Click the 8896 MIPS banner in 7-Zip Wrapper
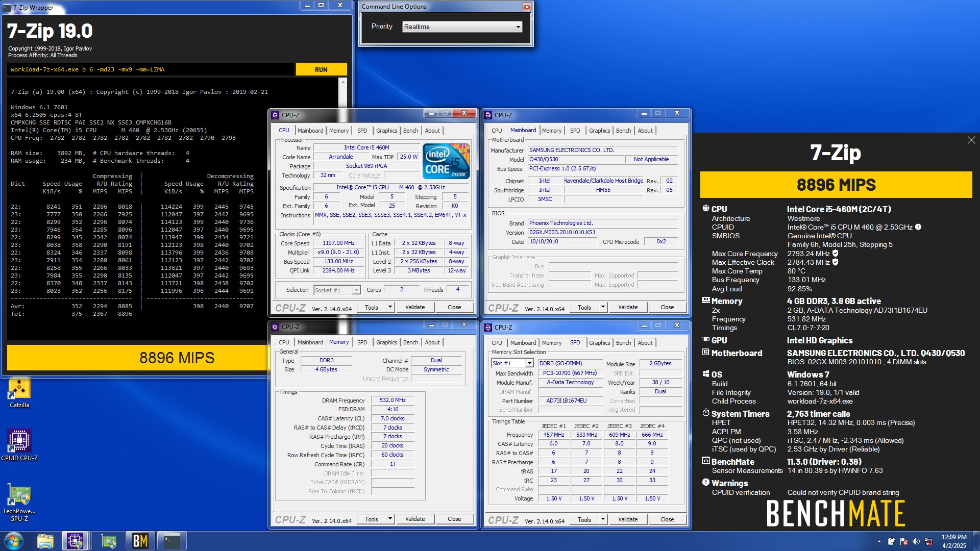This screenshot has height=551, width=980. 177,358
